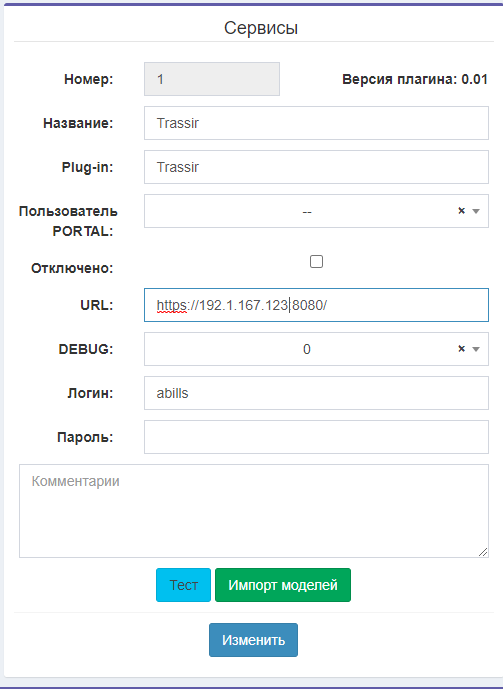Image resolution: width=503 pixels, height=689 pixels.
Task: Place cursor in the URL field
Action: 316,305
